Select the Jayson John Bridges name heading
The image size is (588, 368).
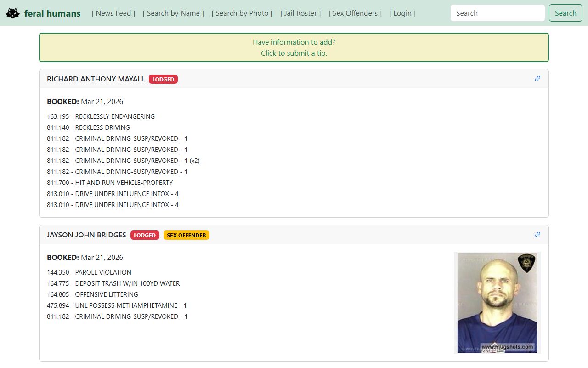(86, 235)
